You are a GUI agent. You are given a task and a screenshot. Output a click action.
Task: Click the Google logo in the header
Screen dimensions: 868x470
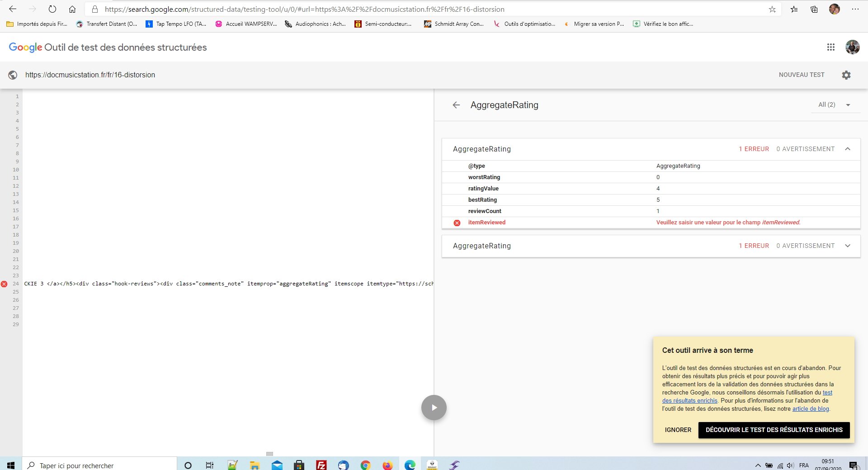click(25, 47)
